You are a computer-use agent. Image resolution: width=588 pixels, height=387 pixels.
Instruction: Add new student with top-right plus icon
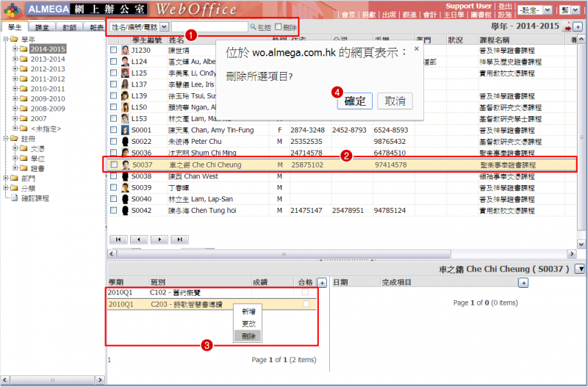578,27
